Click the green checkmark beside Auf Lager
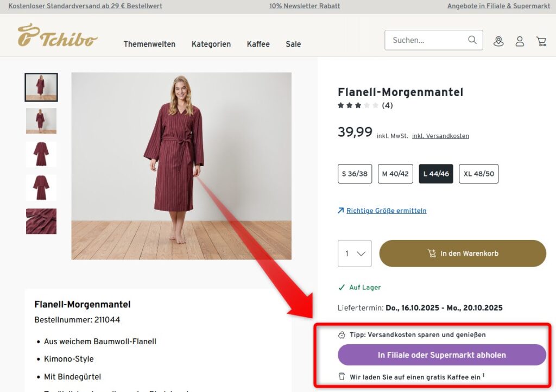The width and height of the screenshot is (556, 392). coord(342,288)
